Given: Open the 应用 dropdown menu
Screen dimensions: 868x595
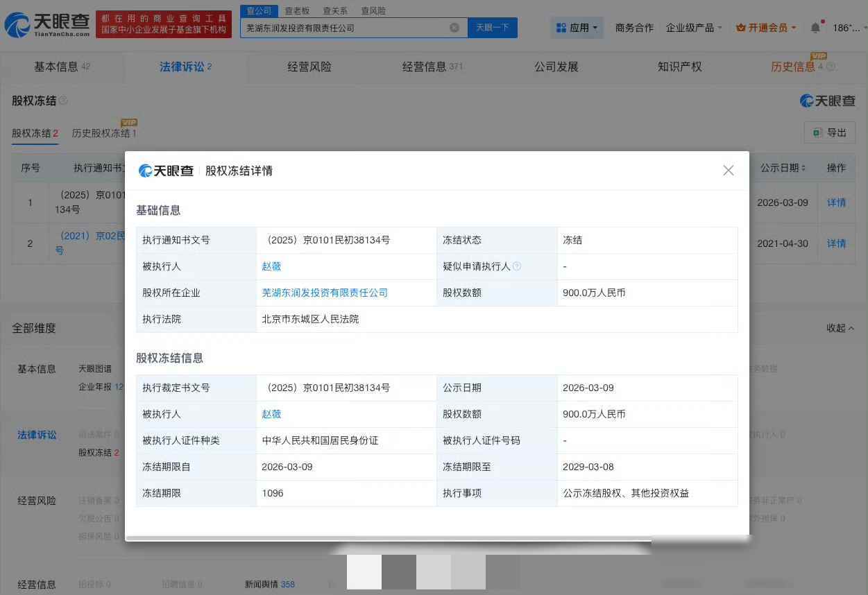Looking at the screenshot, I should (577, 28).
